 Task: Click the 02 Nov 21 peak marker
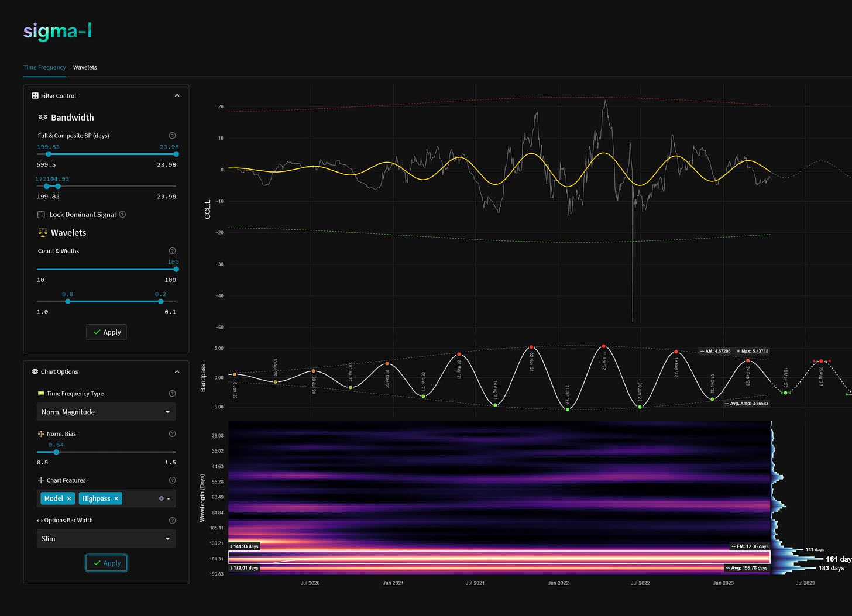click(531, 347)
